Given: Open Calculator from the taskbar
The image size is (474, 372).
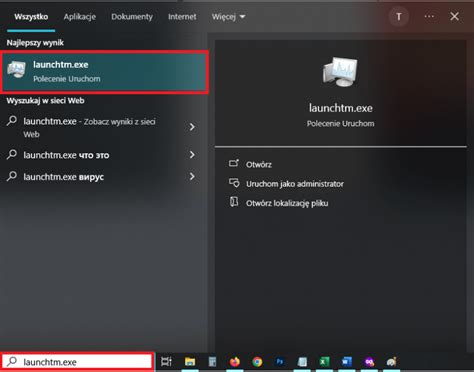Looking at the screenshot, I should click(212, 362).
